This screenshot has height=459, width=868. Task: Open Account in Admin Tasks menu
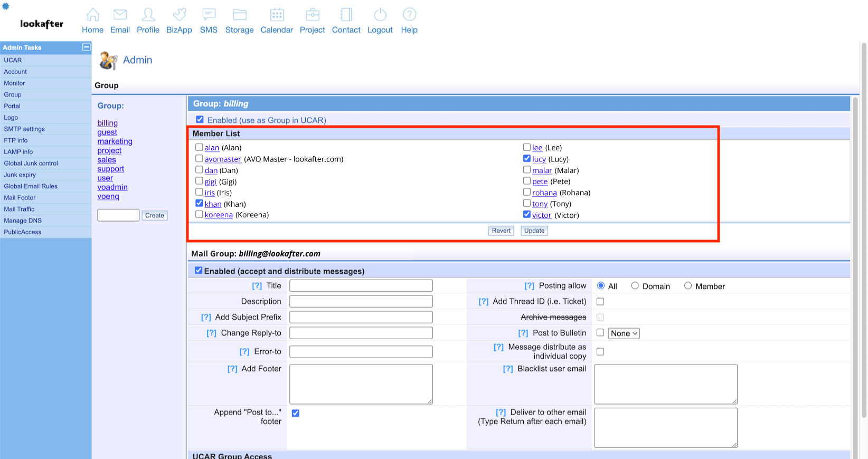(x=15, y=72)
